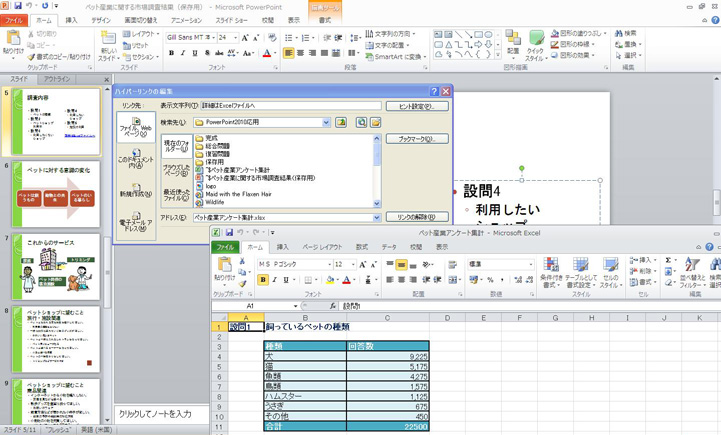This screenshot has width=721, height=435.
Task: Select Create New Document link option
Action: pos(136,190)
